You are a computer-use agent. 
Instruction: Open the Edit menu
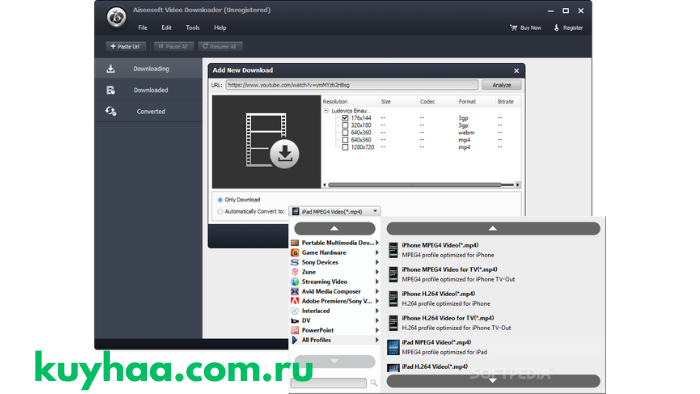click(167, 28)
